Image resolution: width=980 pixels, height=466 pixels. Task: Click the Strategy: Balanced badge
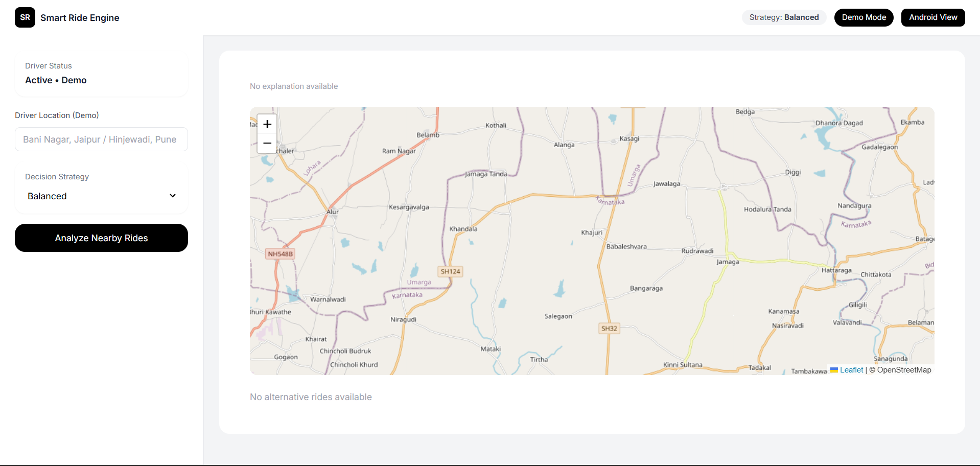pos(784,17)
